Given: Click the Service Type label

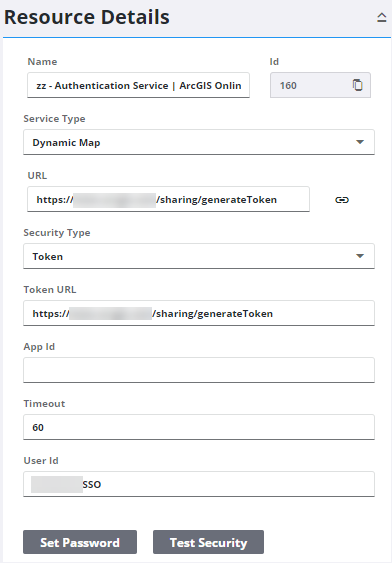Looking at the screenshot, I should tap(54, 119).
